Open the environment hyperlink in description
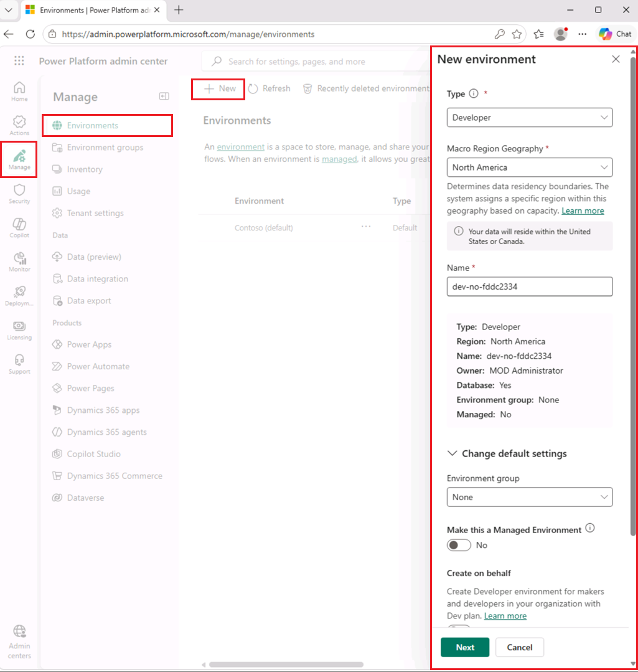 (x=241, y=147)
